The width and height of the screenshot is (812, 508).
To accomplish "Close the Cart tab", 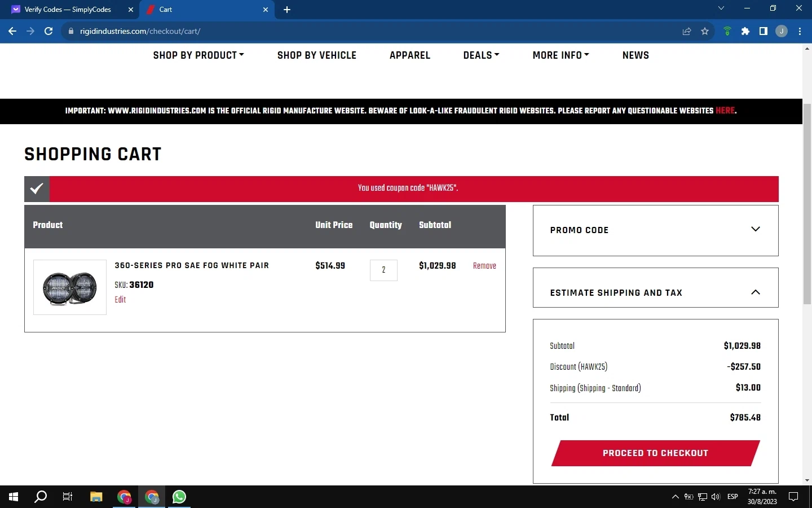I will [x=266, y=10].
